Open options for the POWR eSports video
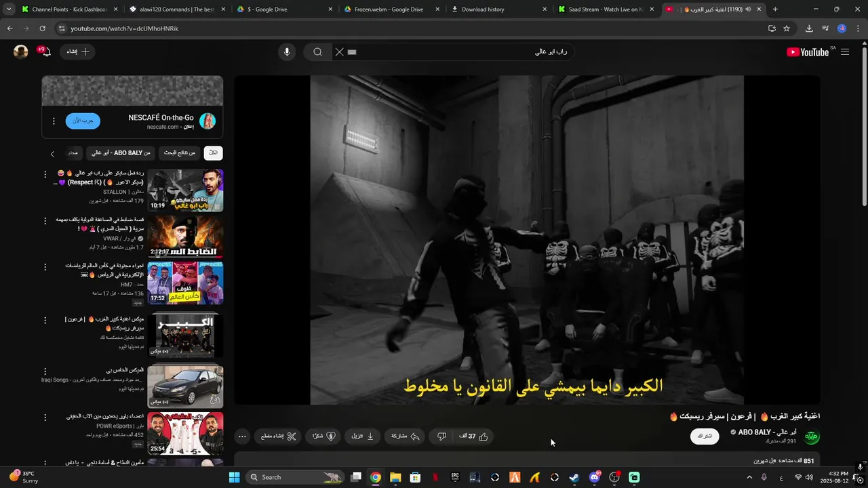This screenshot has width=868, height=488. [x=45, y=418]
